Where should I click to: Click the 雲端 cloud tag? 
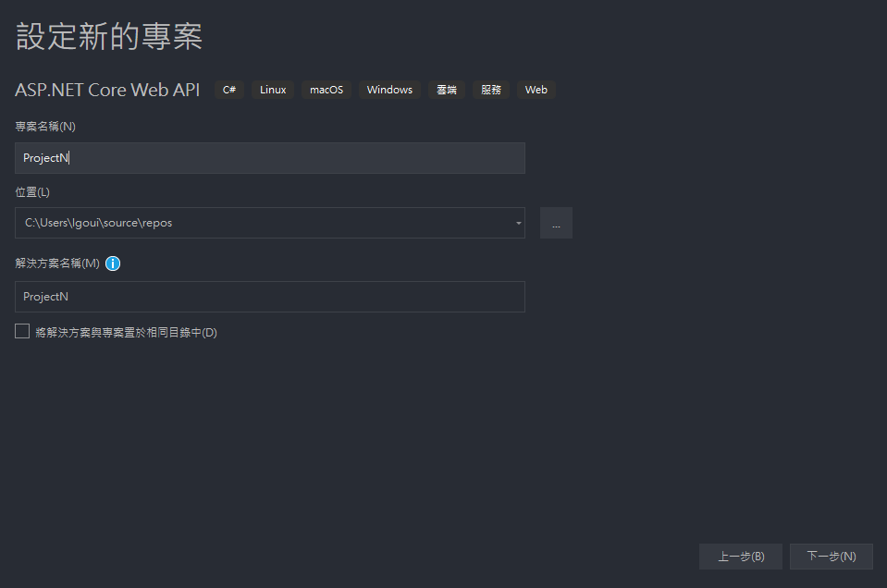coord(447,90)
